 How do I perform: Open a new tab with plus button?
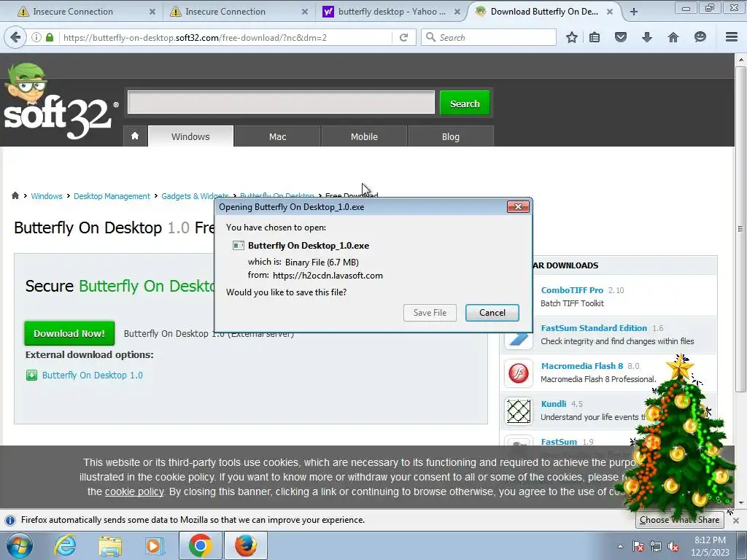(x=634, y=12)
